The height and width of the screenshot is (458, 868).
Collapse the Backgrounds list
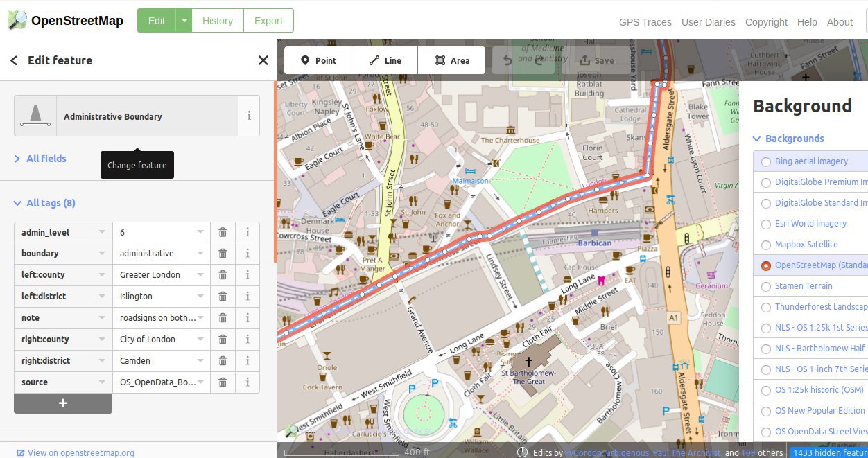(x=788, y=139)
